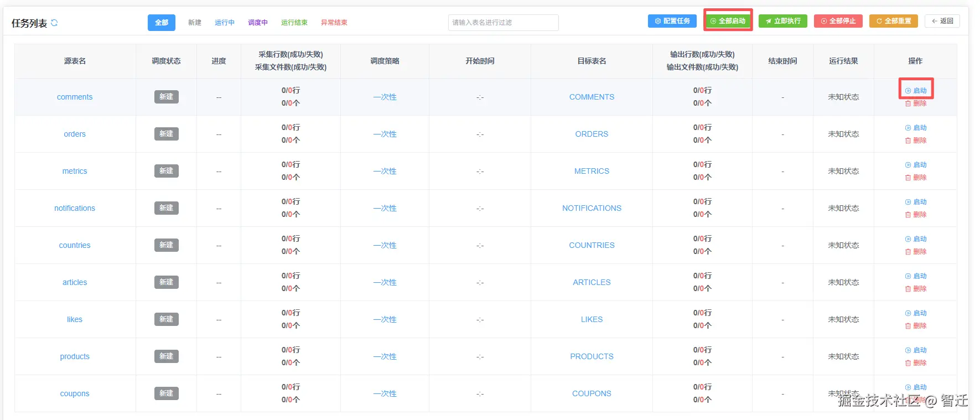Image resolution: width=980 pixels, height=420 pixels.
Task: Click the 新建 status badge for products
Action: click(x=166, y=356)
